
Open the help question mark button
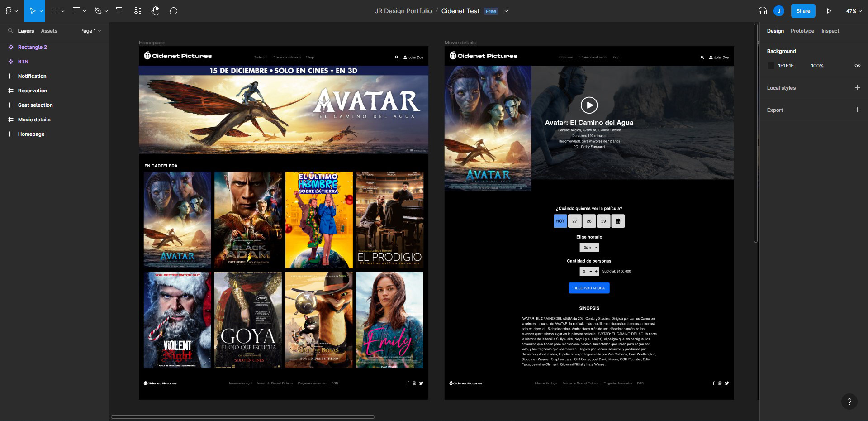click(x=849, y=401)
